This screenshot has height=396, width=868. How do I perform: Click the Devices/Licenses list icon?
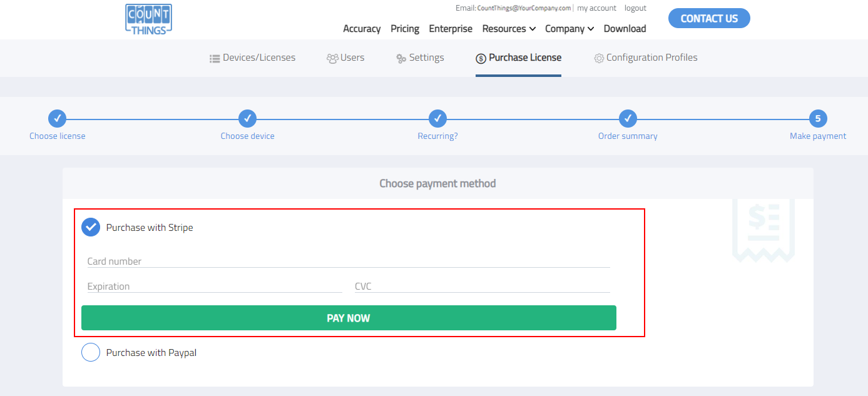[x=215, y=58]
